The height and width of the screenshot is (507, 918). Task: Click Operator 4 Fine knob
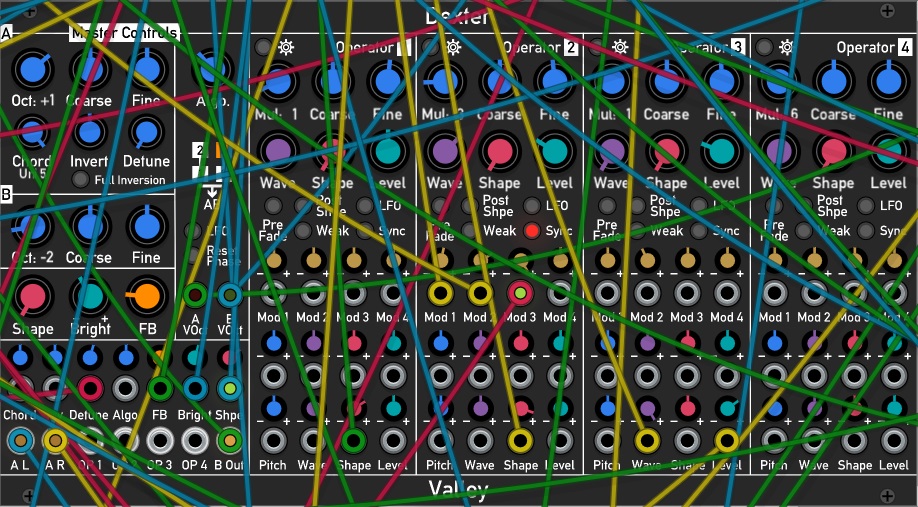click(888, 80)
